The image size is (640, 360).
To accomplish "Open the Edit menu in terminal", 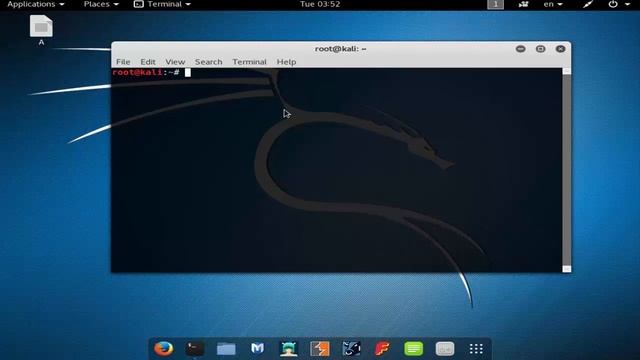I will (148, 62).
